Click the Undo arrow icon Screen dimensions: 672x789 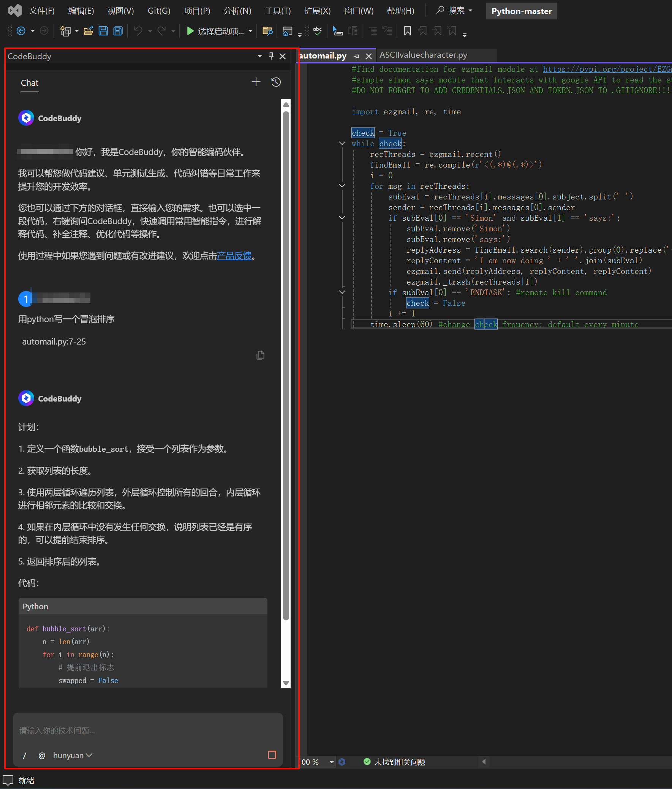[138, 31]
